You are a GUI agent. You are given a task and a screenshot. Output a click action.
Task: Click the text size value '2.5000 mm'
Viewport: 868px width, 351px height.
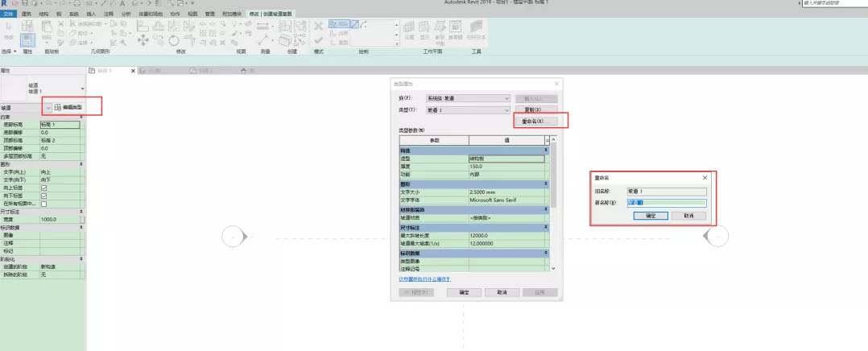point(506,192)
